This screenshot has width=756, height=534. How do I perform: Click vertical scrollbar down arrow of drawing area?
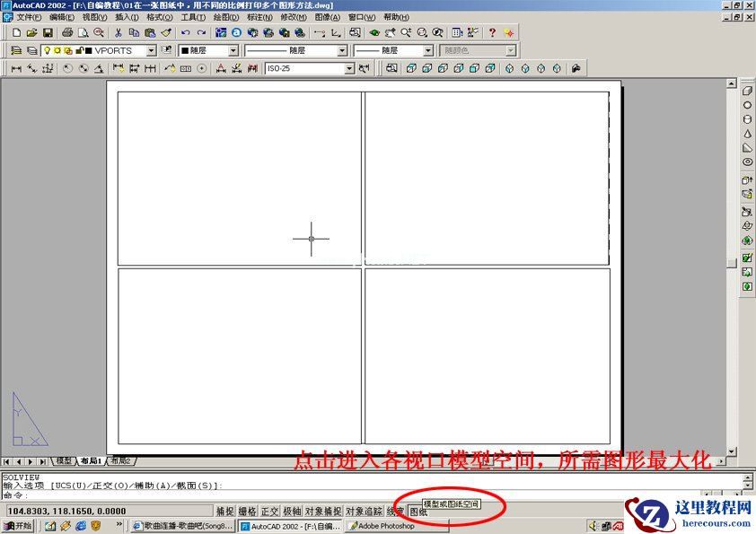coord(732,451)
